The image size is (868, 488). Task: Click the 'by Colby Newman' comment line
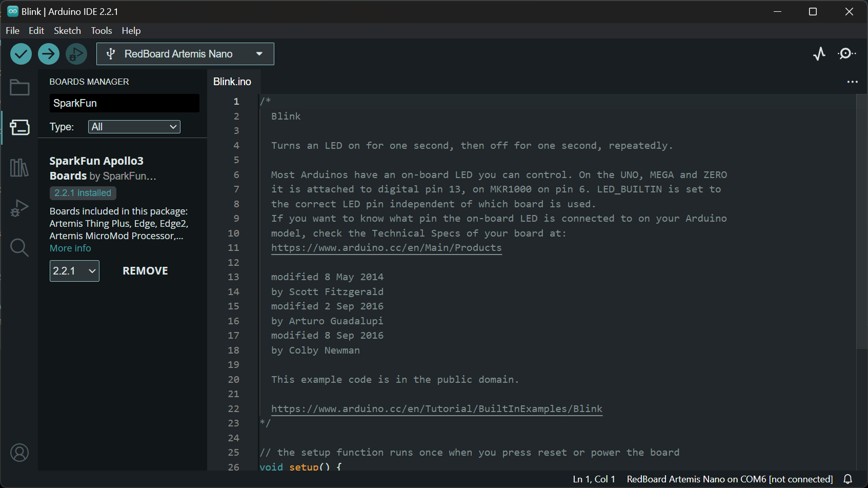point(315,350)
